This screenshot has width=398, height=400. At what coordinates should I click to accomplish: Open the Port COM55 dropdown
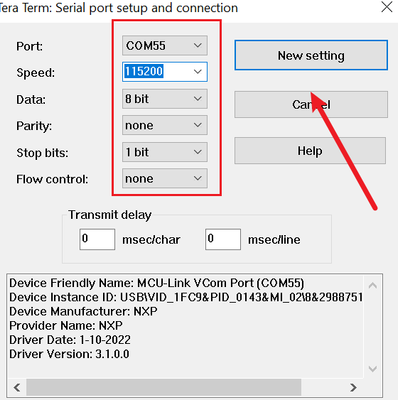(x=165, y=45)
